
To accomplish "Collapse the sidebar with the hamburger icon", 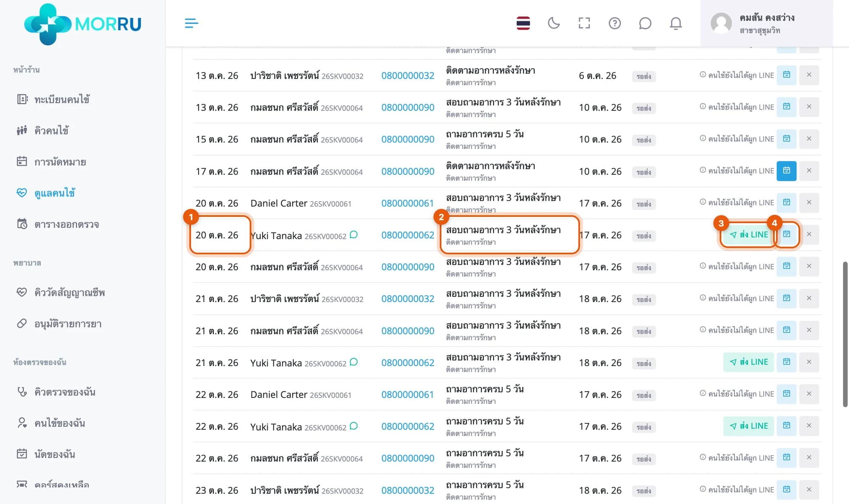I will click(x=191, y=23).
